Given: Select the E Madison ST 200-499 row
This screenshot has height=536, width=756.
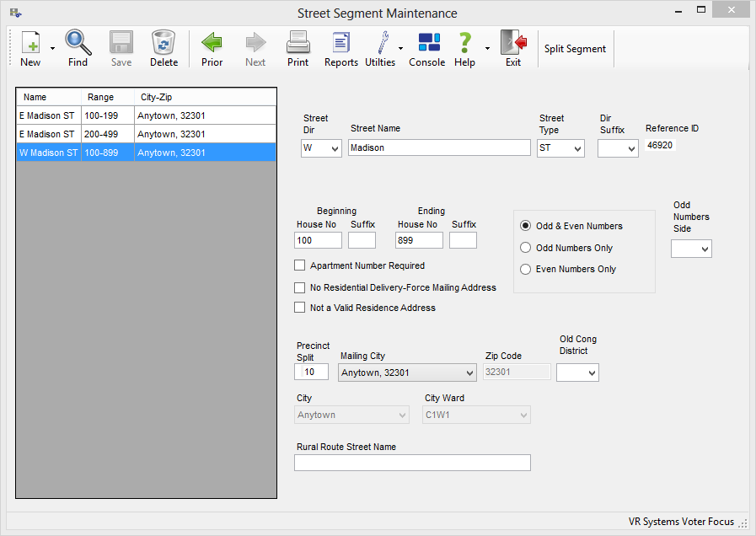Looking at the screenshot, I should click(146, 134).
